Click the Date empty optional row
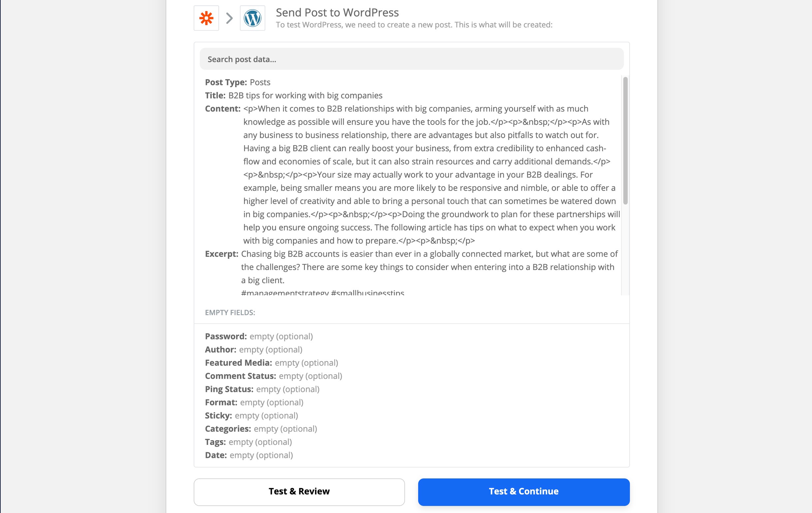812x513 pixels. (x=249, y=455)
